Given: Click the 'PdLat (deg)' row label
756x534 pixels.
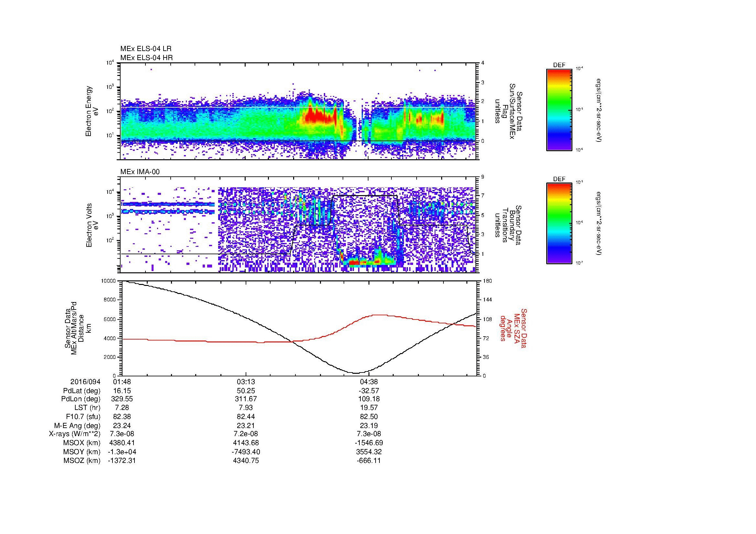Looking at the screenshot, I should coord(82,391).
